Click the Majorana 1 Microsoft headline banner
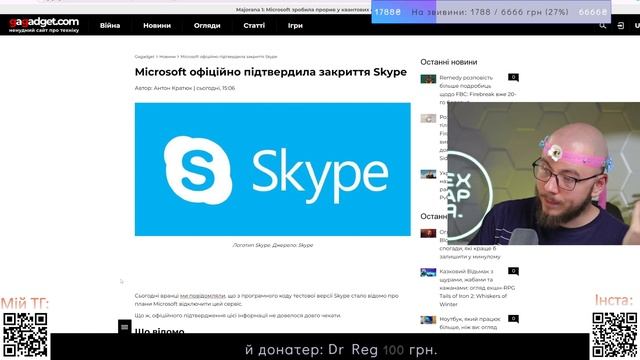The height and width of the screenshot is (360, 640). (303, 9)
